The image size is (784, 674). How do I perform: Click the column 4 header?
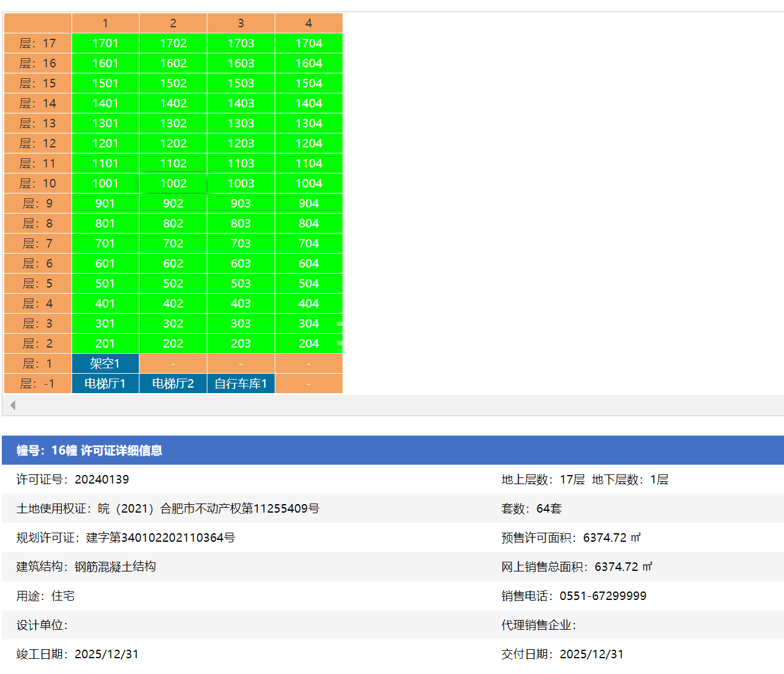[309, 23]
